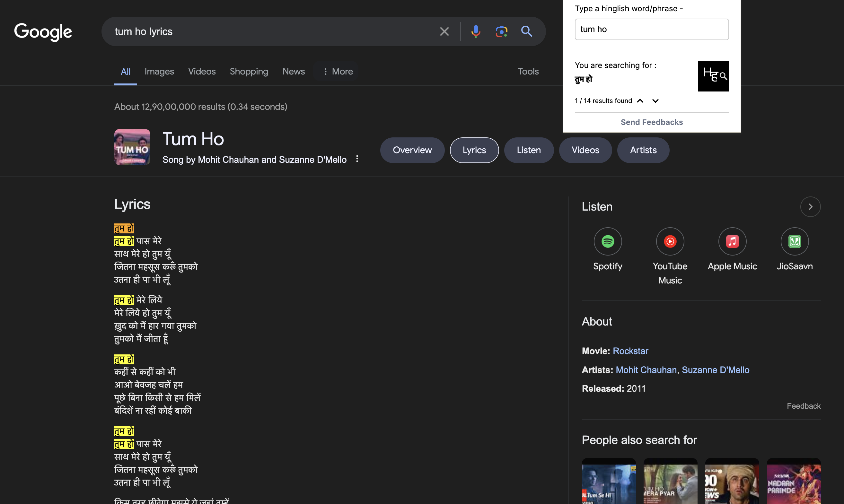Viewport: 844px width, 504px height.
Task: Select the Lyrics chip
Action: 474,150
